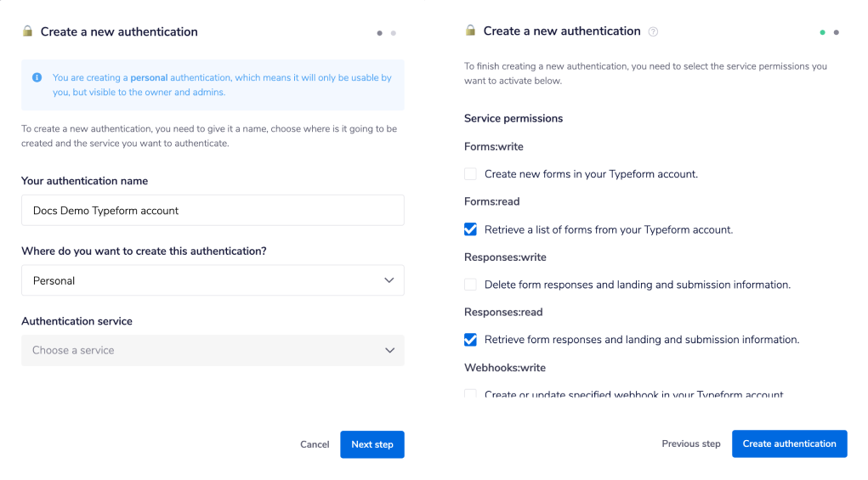This screenshot has width=868, height=480.
Task: Click the help question mark icon
Action: [x=653, y=31]
